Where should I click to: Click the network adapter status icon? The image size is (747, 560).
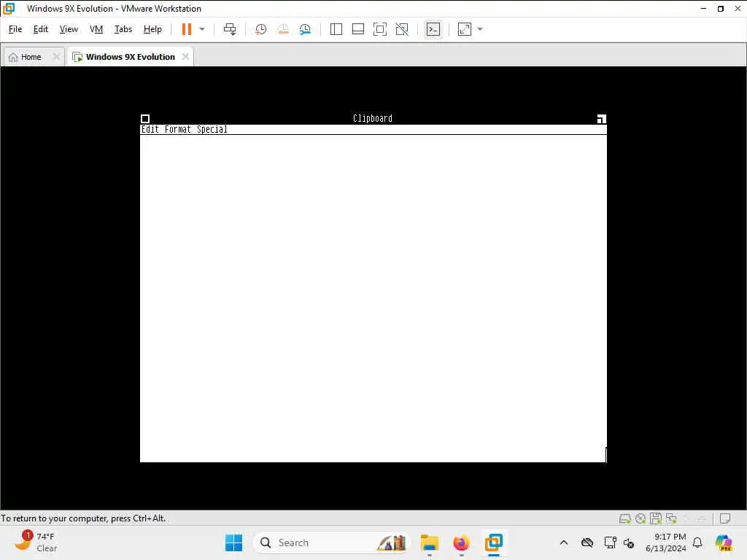click(671, 518)
